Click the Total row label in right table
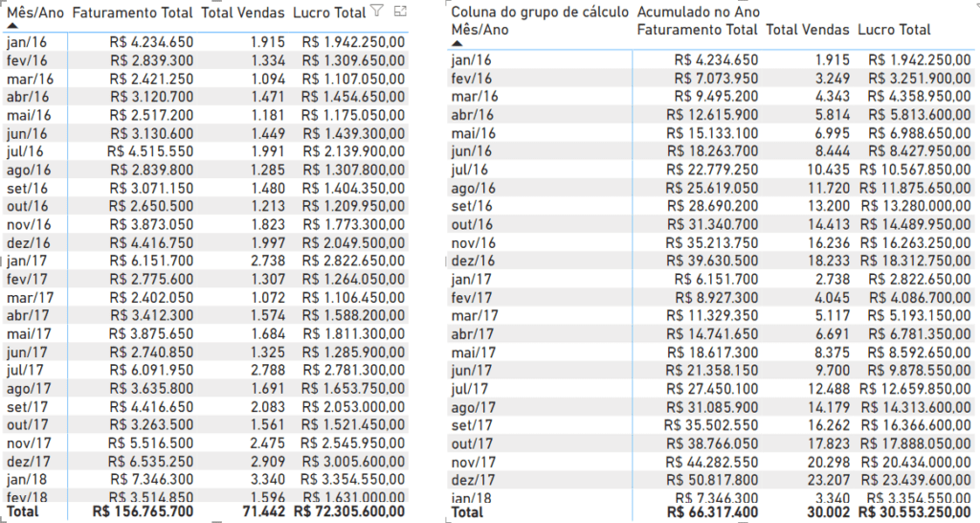This screenshot has width=980, height=523. point(467,512)
